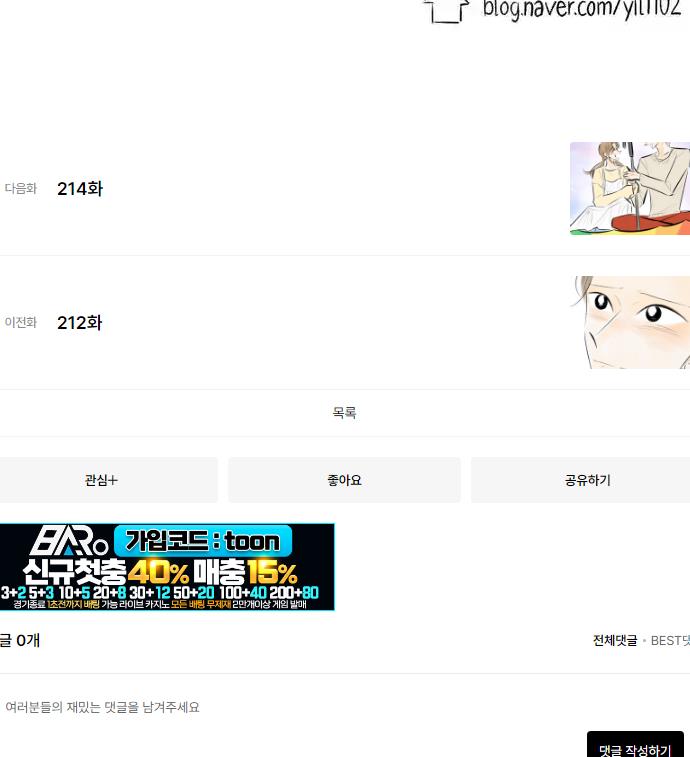
Task: Open previous episode 212화 title
Action: [x=80, y=323]
